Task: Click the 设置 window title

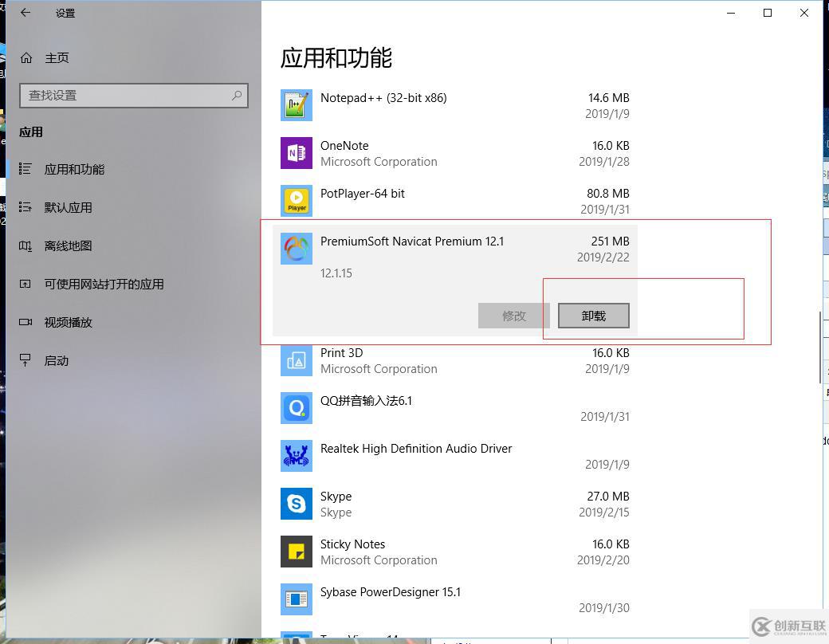Action: (65, 14)
